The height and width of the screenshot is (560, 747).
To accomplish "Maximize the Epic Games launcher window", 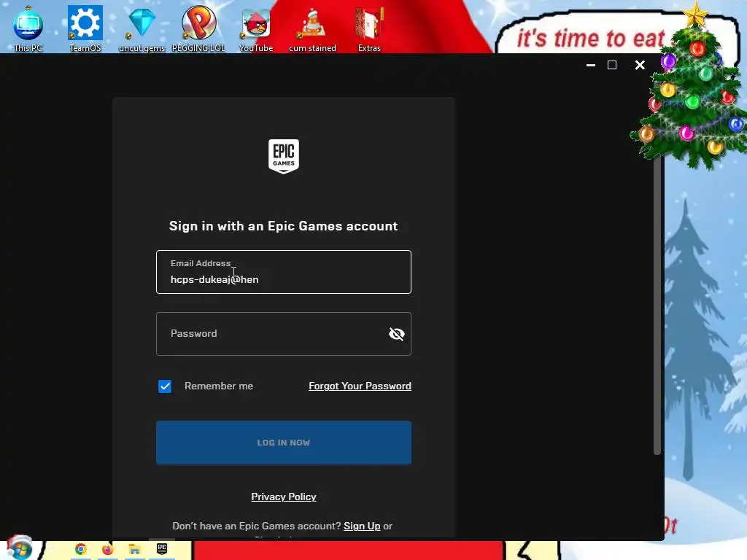I will click(612, 65).
